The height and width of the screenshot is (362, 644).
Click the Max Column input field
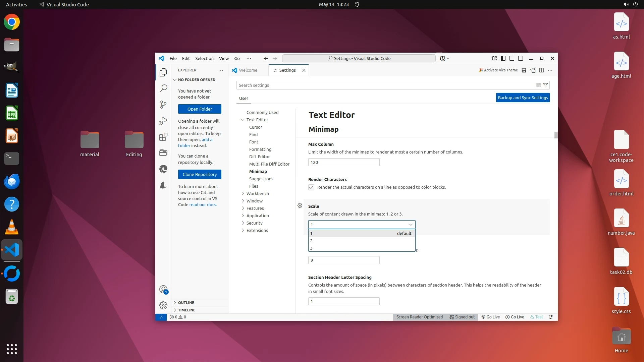(x=343, y=163)
